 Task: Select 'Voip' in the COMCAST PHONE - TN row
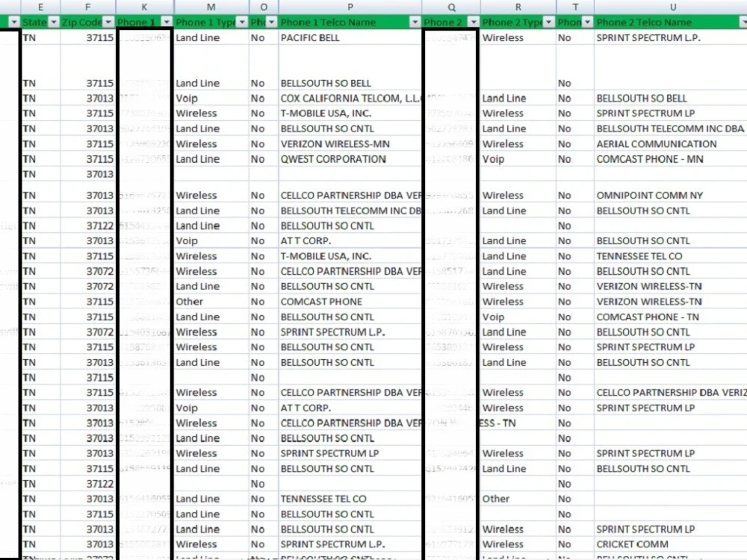click(518, 317)
